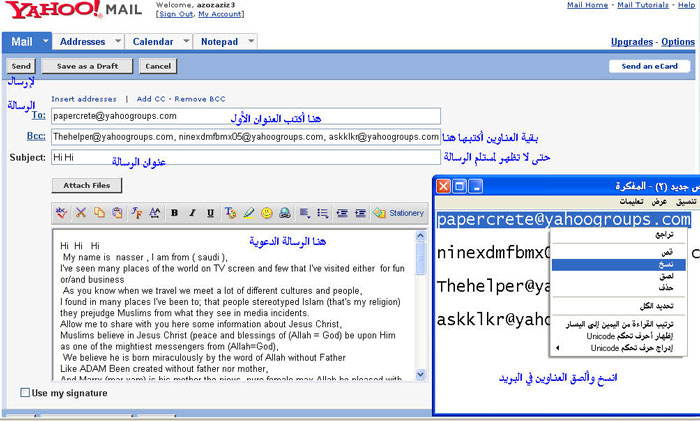Switch to the Notepad tab
The image size is (700, 421).
pyautogui.click(x=219, y=42)
